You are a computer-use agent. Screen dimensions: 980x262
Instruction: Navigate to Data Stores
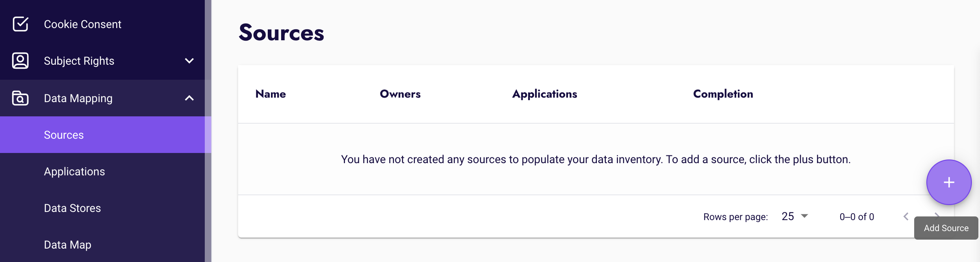[x=72, y=208]
